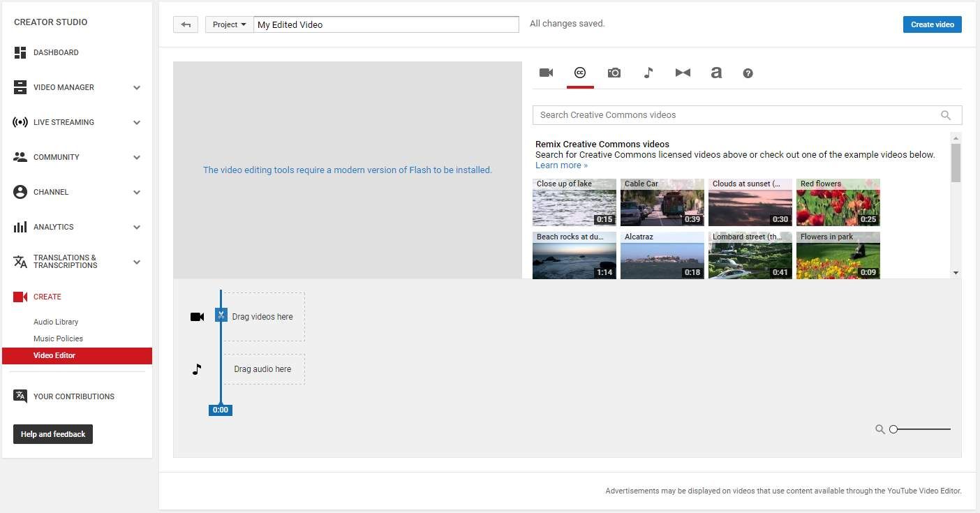Select the Cable Car video thumbnail
Image resolution: width=980 pixels, height=513 pixels.
[662, 202]
